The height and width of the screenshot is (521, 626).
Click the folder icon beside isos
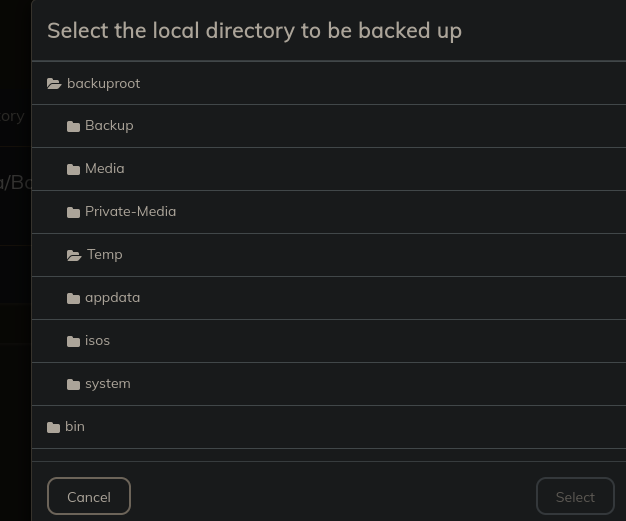click(73, 341)
